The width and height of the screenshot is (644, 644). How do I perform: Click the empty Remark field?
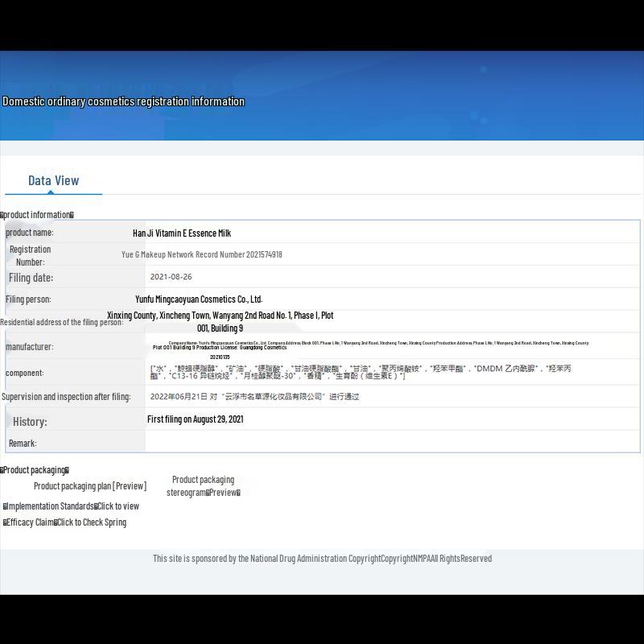tap(391, 443)
